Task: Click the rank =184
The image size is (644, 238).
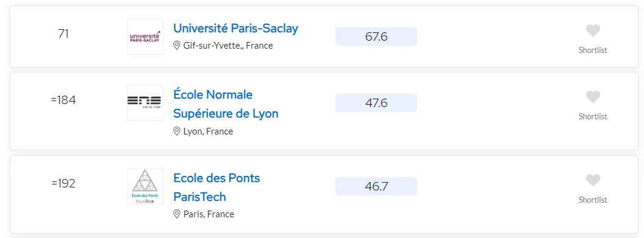Action: (63, 100)
